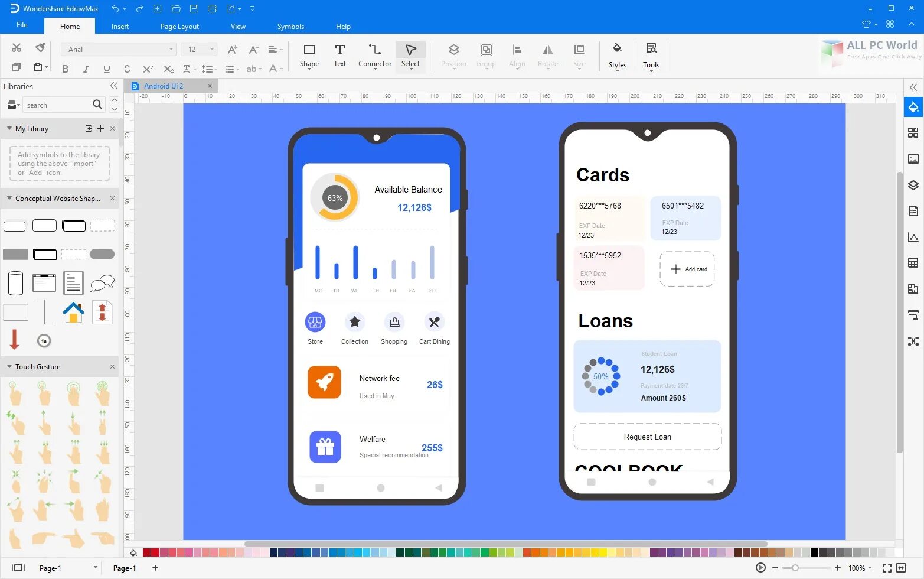Toggle the page list panel icon
Image resolution: width=924 pixels, height=579 pixels.
coord(18,568)
